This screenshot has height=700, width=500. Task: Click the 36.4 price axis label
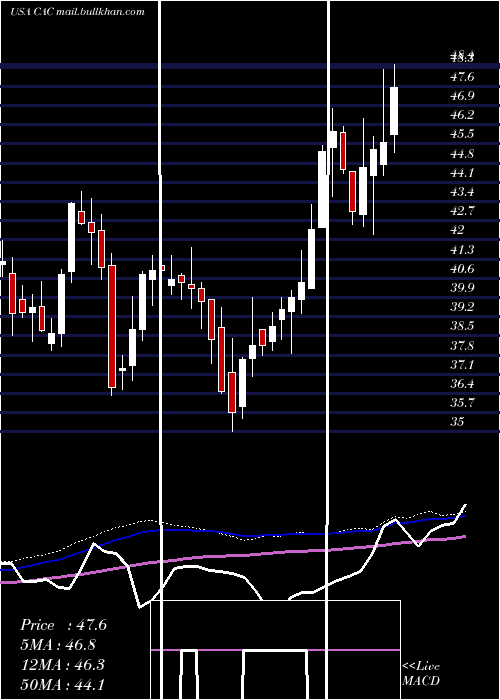(462, 383)
